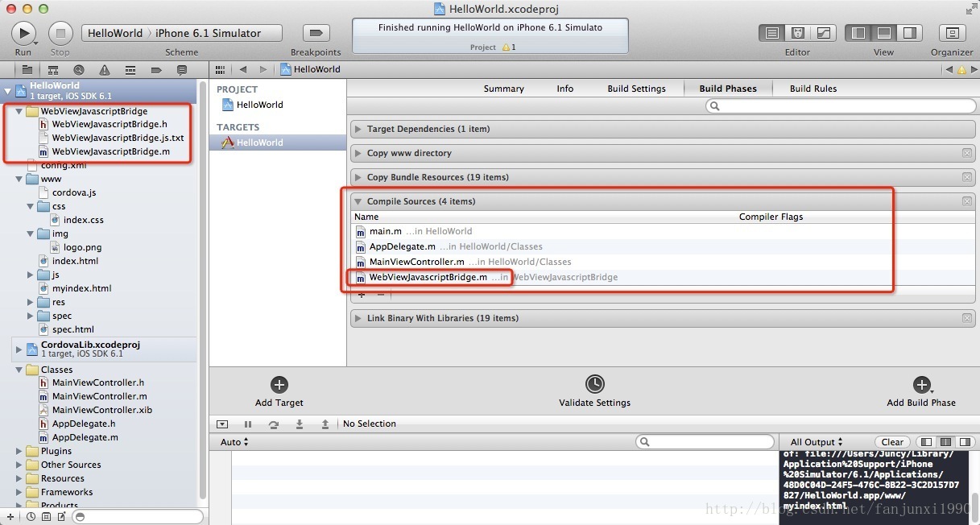Expand the res folder
The image size is (980, 525).
(x=30, y=302)
